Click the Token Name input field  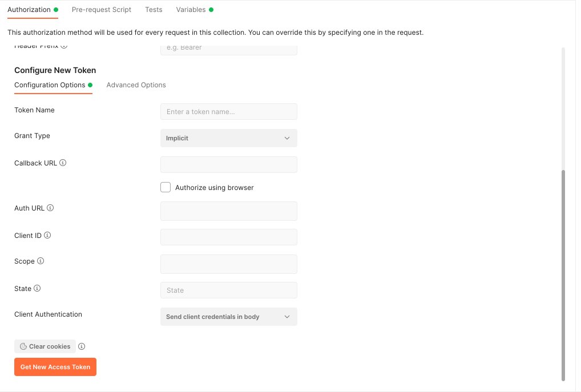228,111
